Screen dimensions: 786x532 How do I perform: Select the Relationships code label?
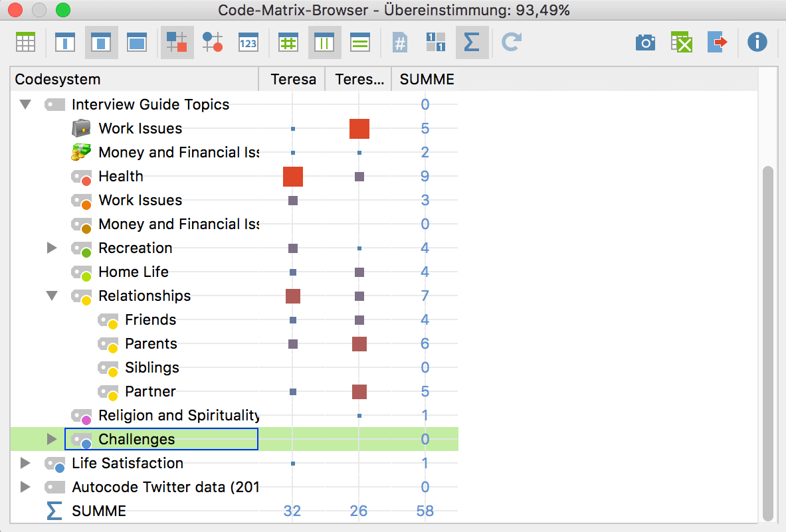144,296
